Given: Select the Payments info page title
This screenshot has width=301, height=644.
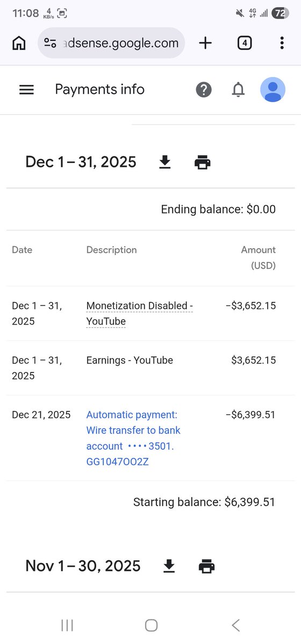Looking at the screenshot, I should point(100,90).
